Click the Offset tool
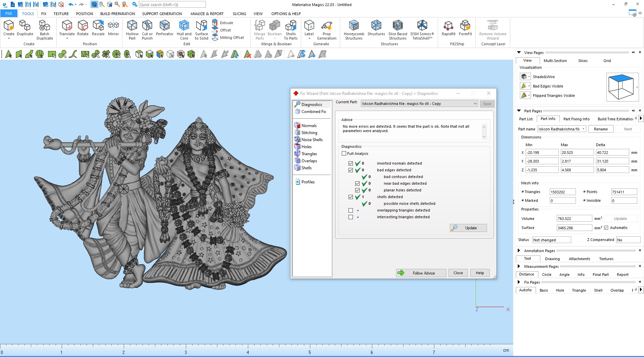 [222, 30]
